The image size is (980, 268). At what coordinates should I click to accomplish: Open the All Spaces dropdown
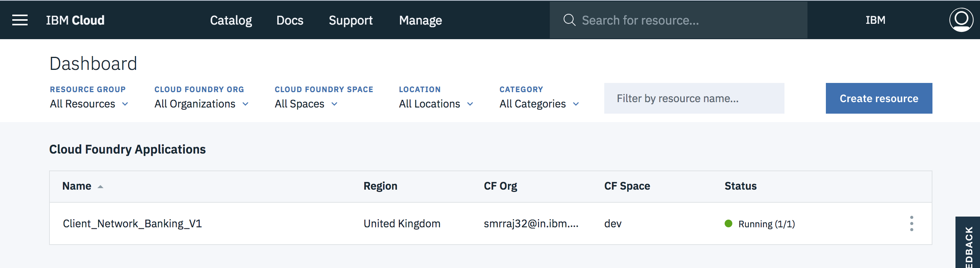(x=306, y=104)
